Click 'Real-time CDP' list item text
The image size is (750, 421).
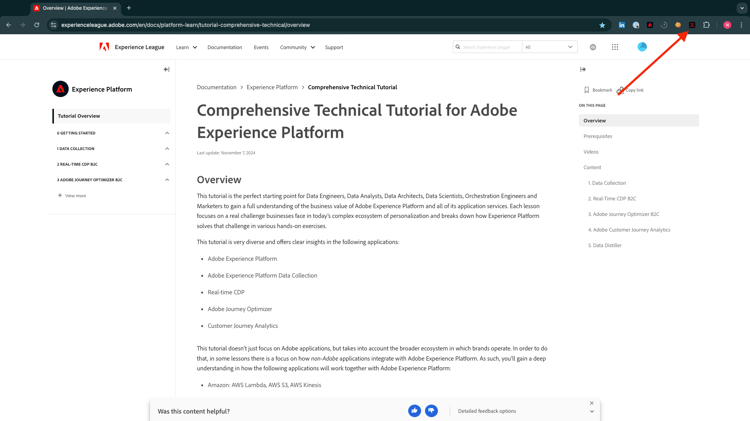point(226,292)
